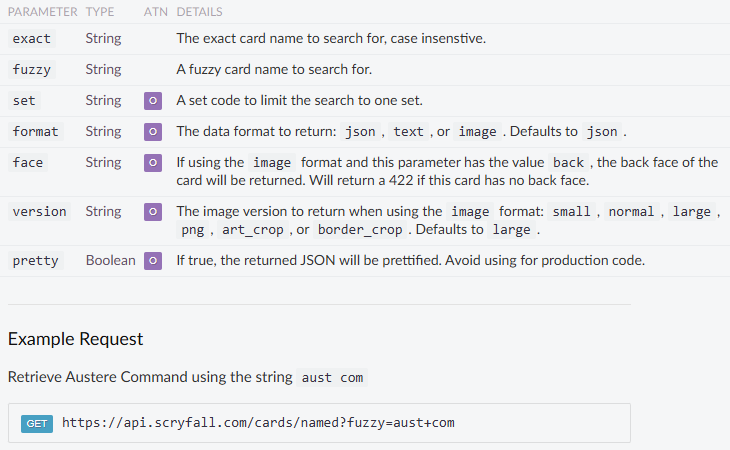
Task: Click the optional icon in the pretty row
Action: pos(153,261)
